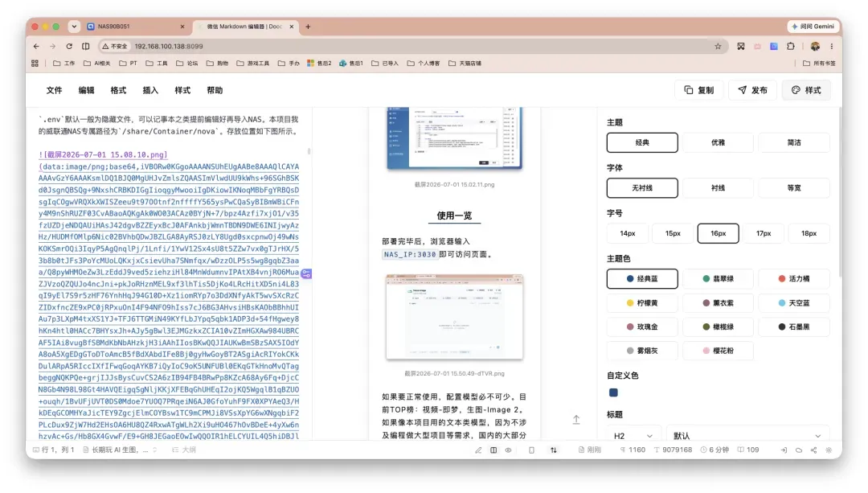Click the back-to-top arrow in preview
This screenshot has height=493, width=868.
tap(576, 420)
